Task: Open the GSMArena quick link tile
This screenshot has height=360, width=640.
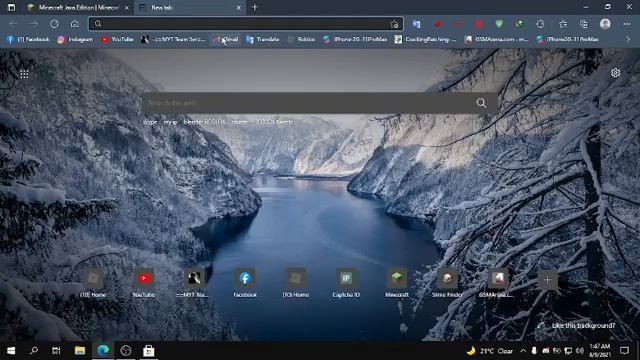Action: click(x=498, y=282)
